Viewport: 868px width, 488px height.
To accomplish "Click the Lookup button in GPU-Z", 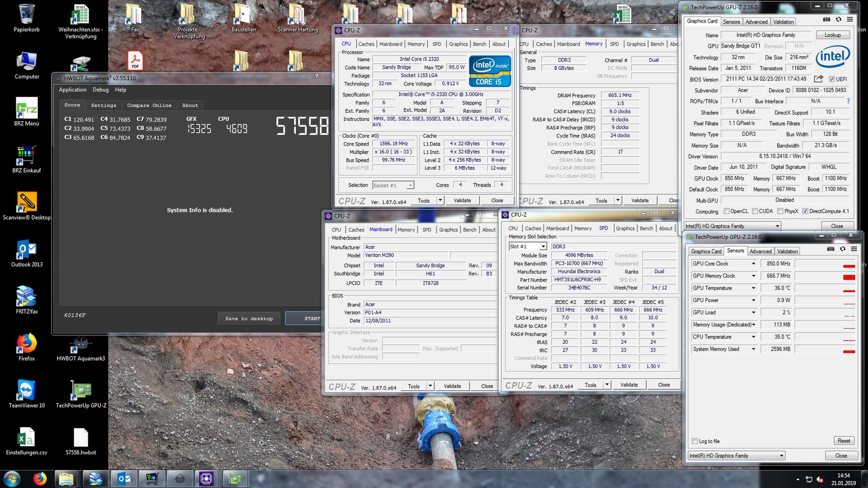I will [x=833, y=35].
